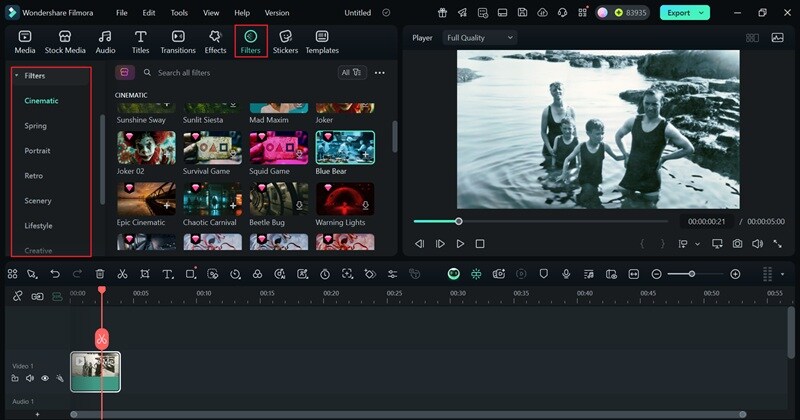Image resolution: width=800 pixels, height=420 pixels.
Task: Select the Blue Bear filter thumbnail
Action: [x=345, y=147]
